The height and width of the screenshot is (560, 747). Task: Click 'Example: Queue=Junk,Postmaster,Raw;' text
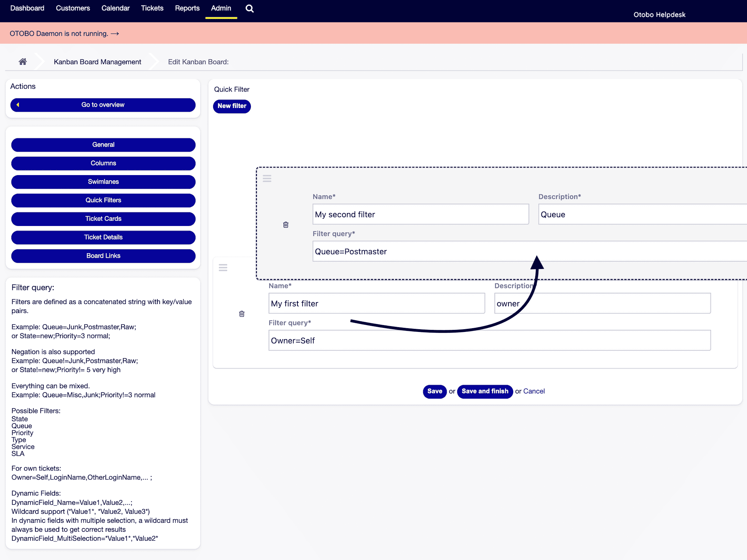(74, 327)
